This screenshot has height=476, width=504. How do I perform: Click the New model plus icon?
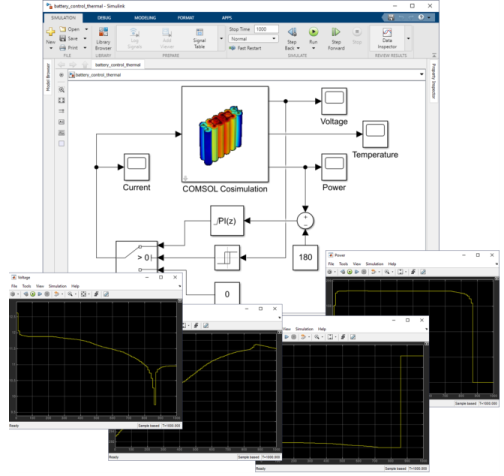click(50, 32)
